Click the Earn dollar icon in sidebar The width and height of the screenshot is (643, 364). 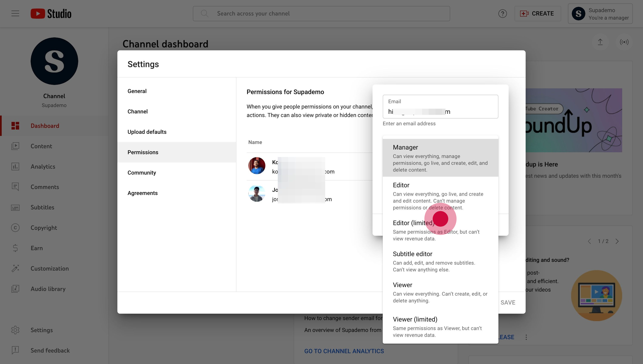point(15,248)
